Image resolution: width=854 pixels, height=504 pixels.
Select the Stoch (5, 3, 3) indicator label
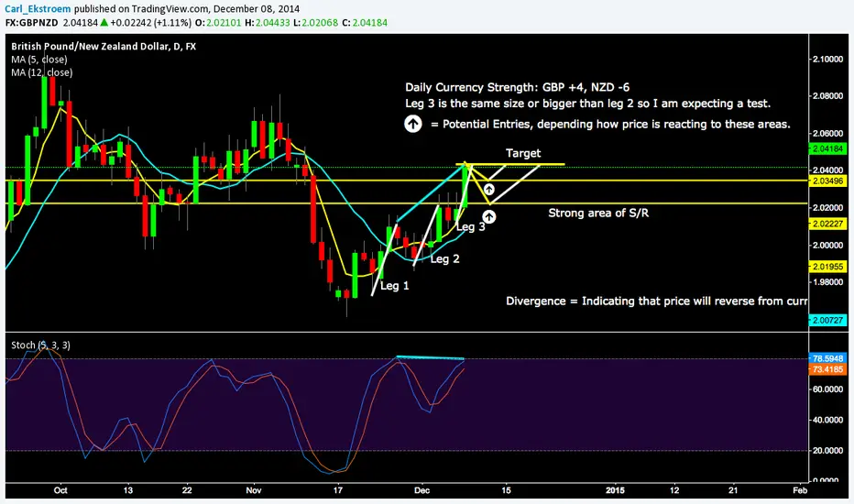click(41, 345)
